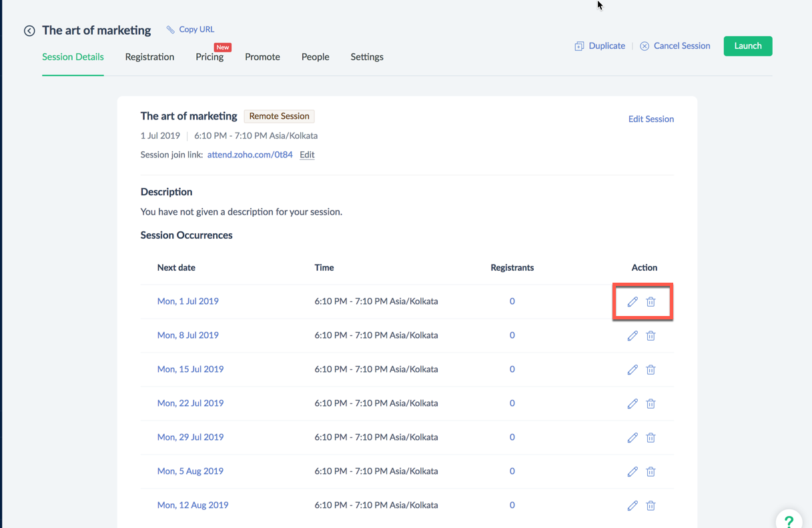This screenshot has width=812, height=528.
Task: Edit the Mon, 29 Jul 2019 occurrence
Action: pos(633,437)
